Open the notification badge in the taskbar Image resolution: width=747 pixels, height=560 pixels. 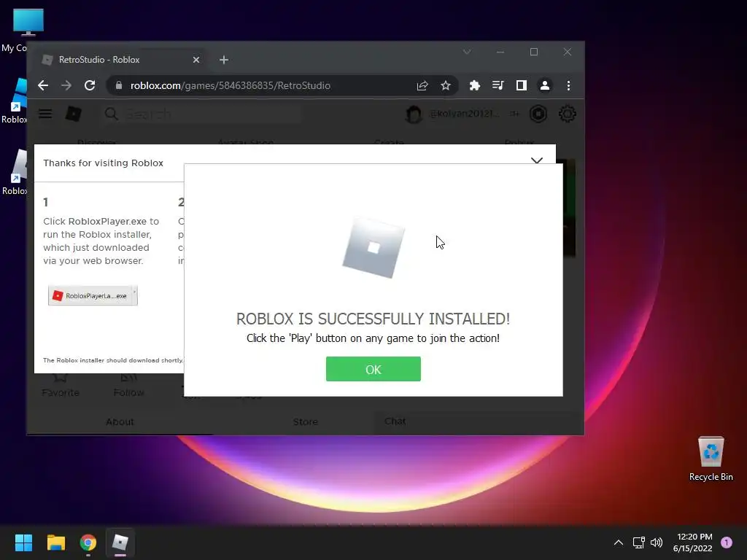[727, 542]
